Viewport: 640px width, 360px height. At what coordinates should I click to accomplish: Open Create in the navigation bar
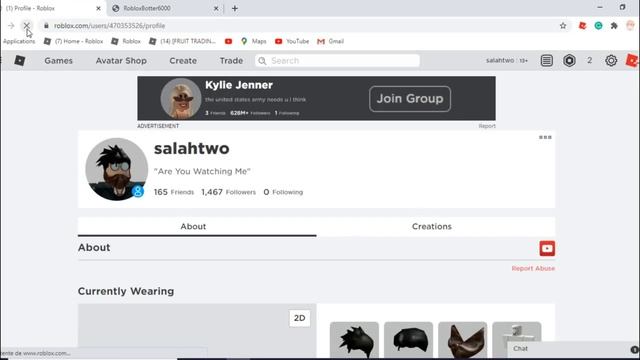(183, 60)
